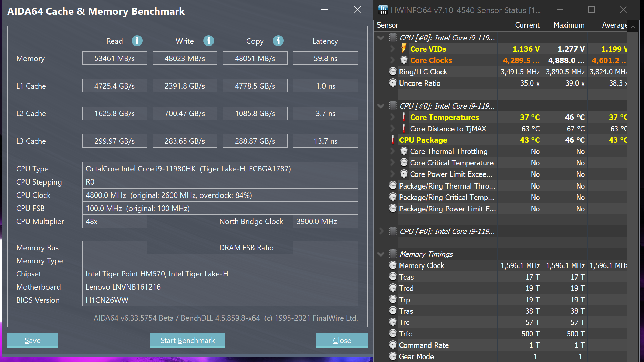This screenshot has width=644, height=362.
Task: Click the Uncore Ratio sensor icon
Action: 393,83
